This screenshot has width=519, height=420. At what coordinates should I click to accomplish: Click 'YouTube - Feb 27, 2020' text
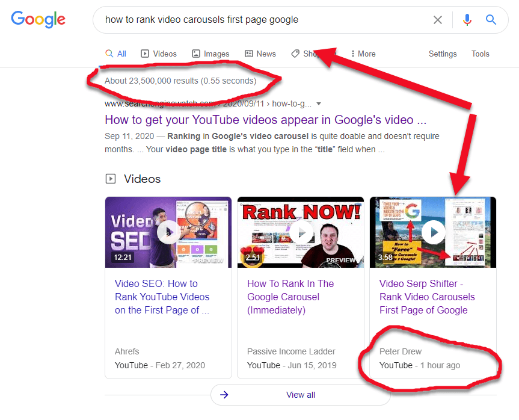pos(160,365)
